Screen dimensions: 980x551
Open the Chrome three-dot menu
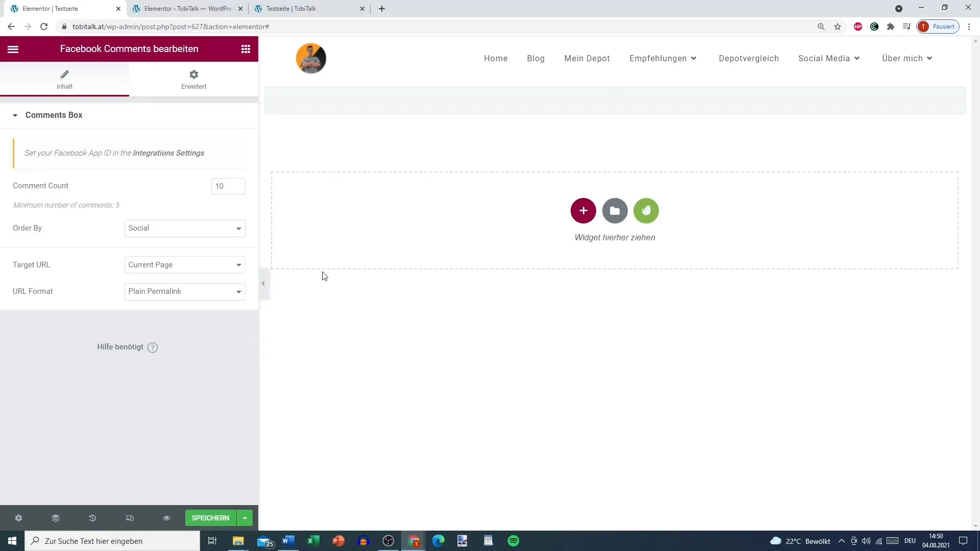[969, 27]
